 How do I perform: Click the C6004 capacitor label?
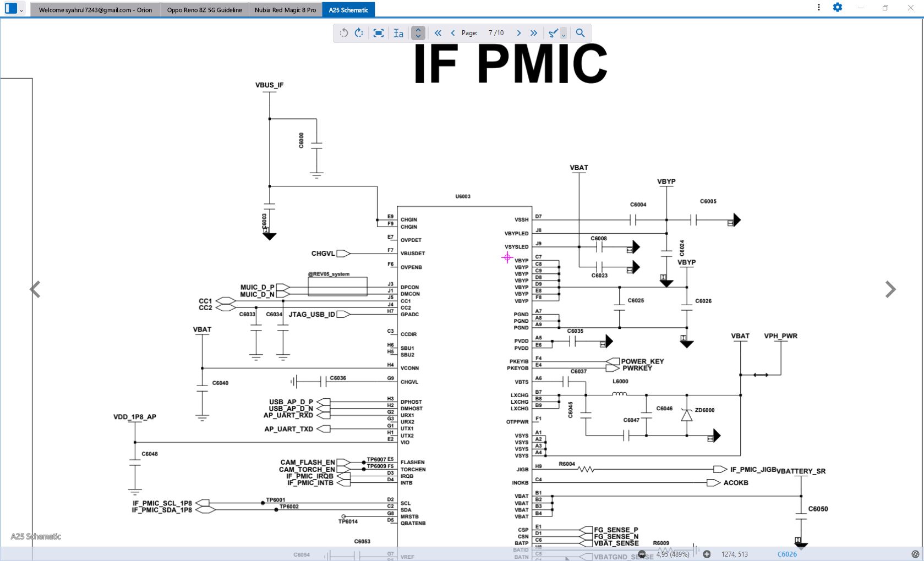(x=638, y=205)
